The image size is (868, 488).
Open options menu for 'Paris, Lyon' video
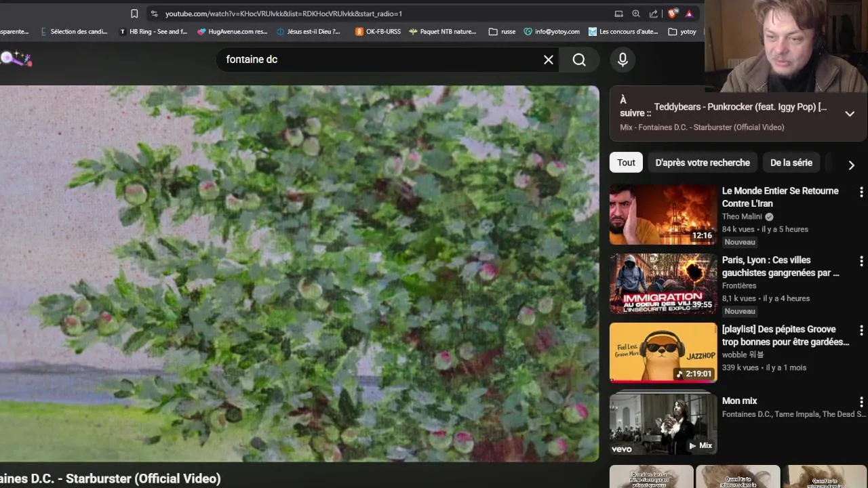tap(861, 261)
